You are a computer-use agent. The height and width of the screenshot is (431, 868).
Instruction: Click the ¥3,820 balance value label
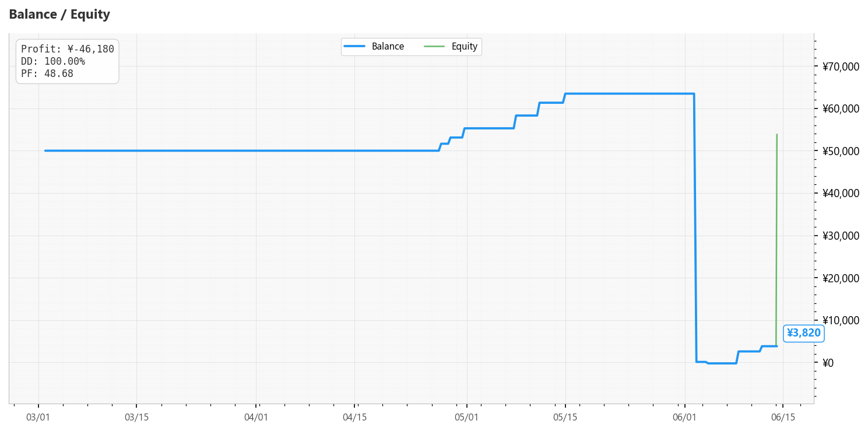tap(803, 333)
